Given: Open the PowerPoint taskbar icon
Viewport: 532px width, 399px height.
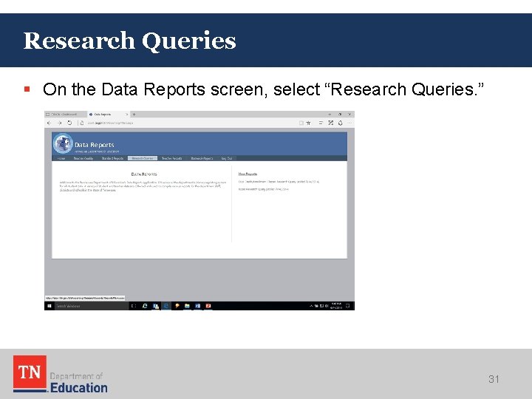Looking at the screenshot, I should (208, 306).
